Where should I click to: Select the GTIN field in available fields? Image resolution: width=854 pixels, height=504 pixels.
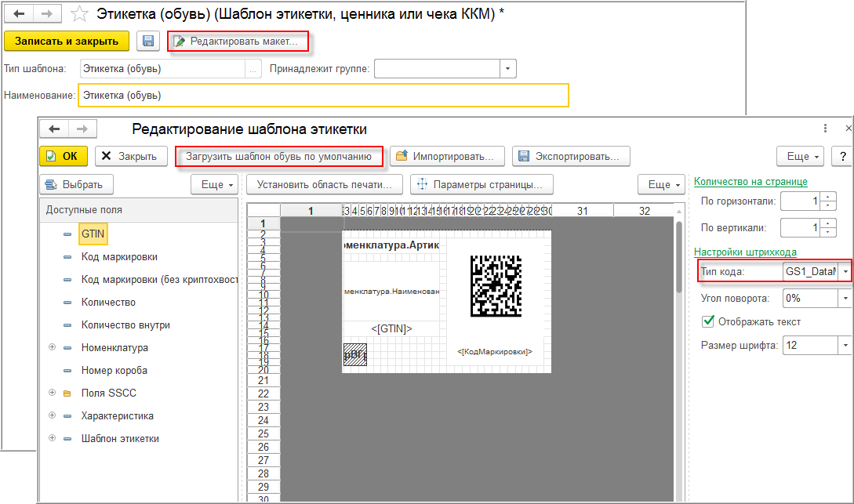click(x=93, y=234)
